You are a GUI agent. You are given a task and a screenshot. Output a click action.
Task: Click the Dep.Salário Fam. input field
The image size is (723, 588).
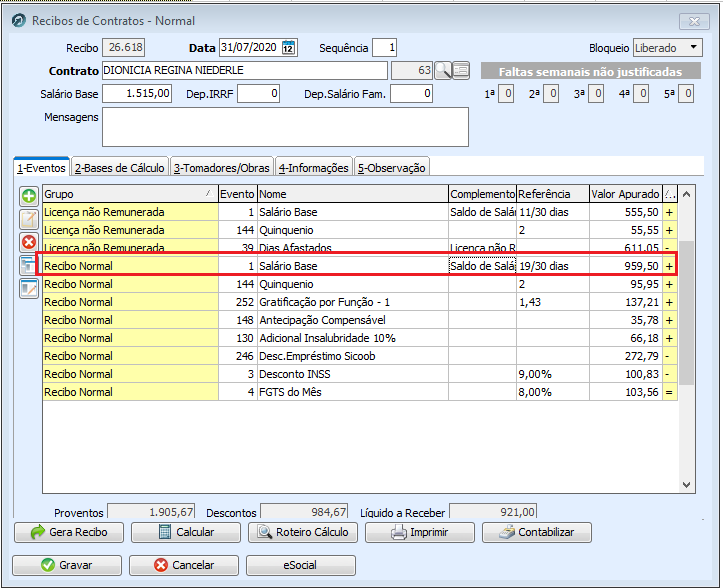coord(411,94)
